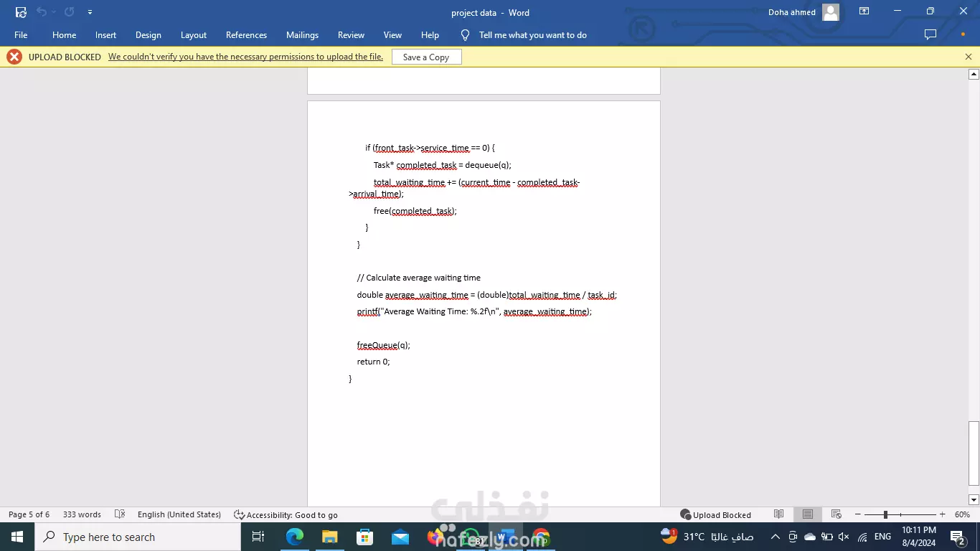980x551 pixels.
Task: Click the Save a Copy button
Action: tap(426, 57)
